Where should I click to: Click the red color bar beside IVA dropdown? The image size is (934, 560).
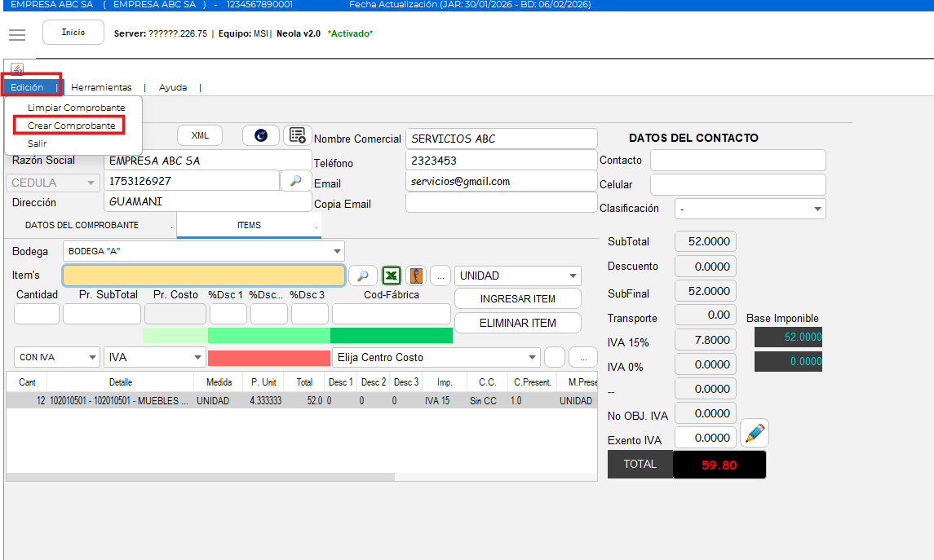268,358
